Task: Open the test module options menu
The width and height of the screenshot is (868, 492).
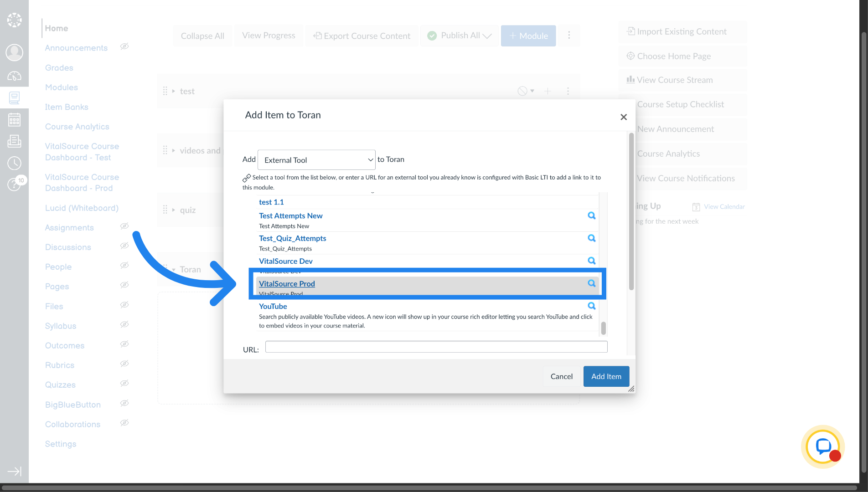Action: coord(568,91)
